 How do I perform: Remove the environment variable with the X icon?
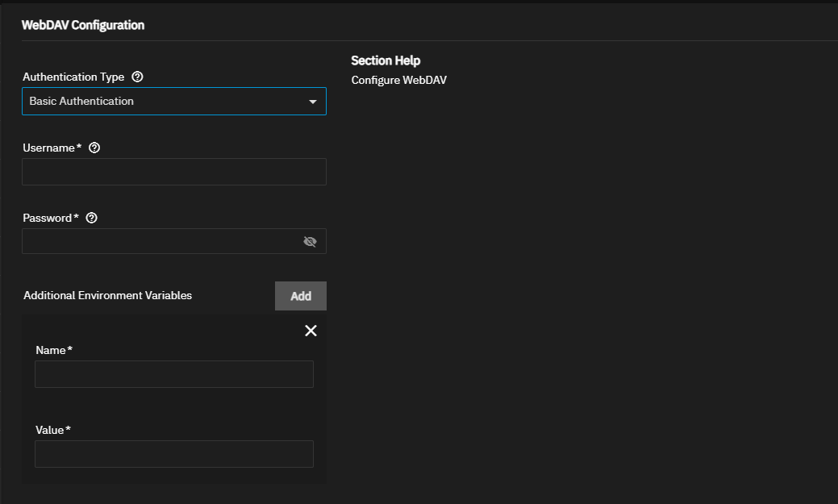point(311,331)
